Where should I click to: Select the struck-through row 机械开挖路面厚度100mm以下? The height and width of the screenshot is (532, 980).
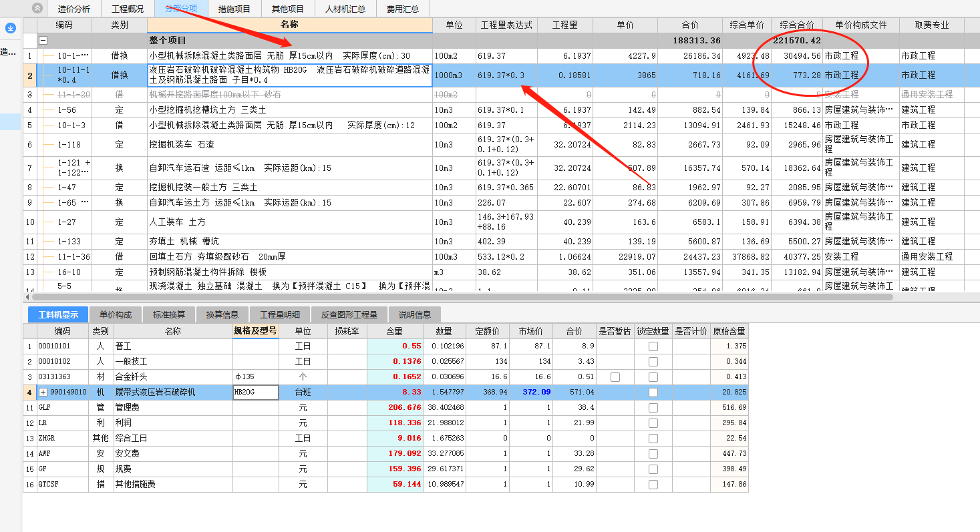(x=290, y=95)
